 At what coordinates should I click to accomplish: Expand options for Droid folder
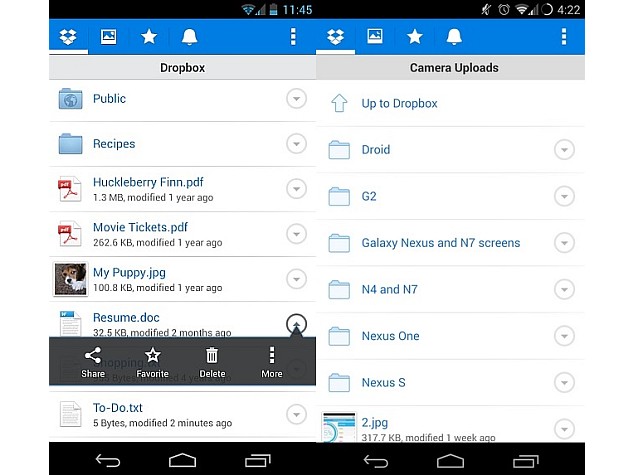click(564, 150)
